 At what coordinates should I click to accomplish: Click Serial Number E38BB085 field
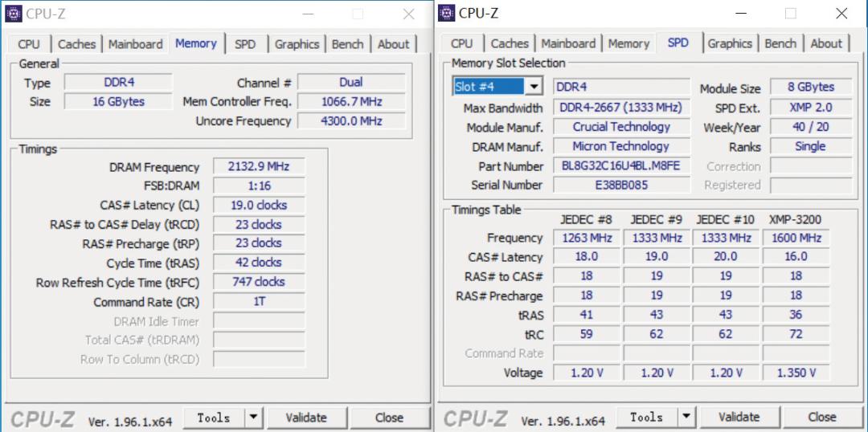coord(621,185)
